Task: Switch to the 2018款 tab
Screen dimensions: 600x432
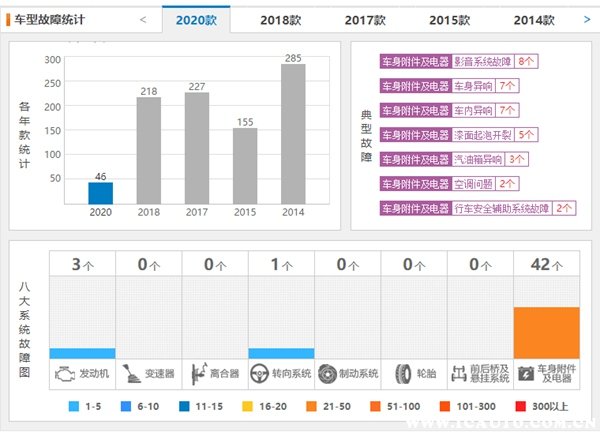Action: point(282,19)
